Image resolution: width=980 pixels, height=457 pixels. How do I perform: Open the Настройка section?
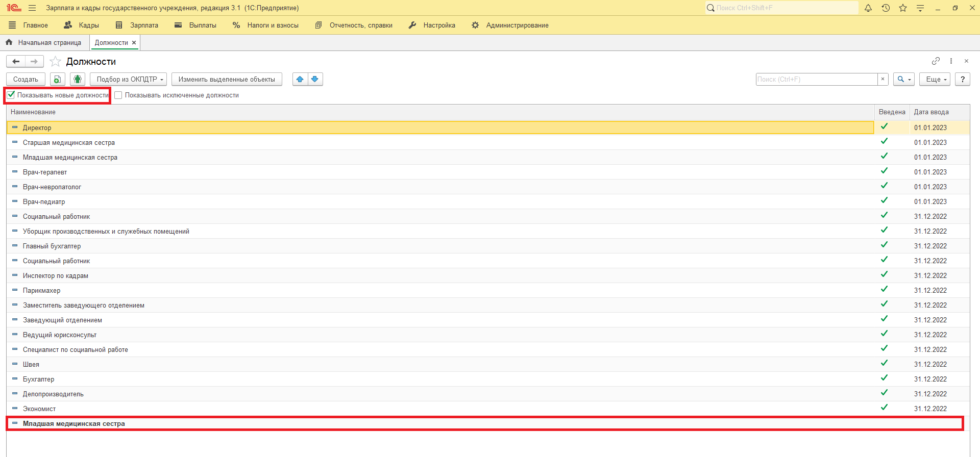pyautogui.click(x=432, y=25)
